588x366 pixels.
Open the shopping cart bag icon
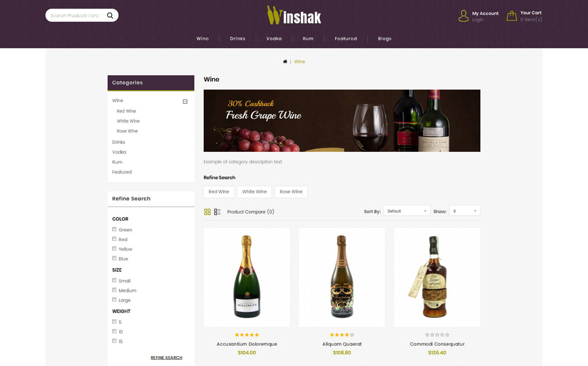click(511, 16)
